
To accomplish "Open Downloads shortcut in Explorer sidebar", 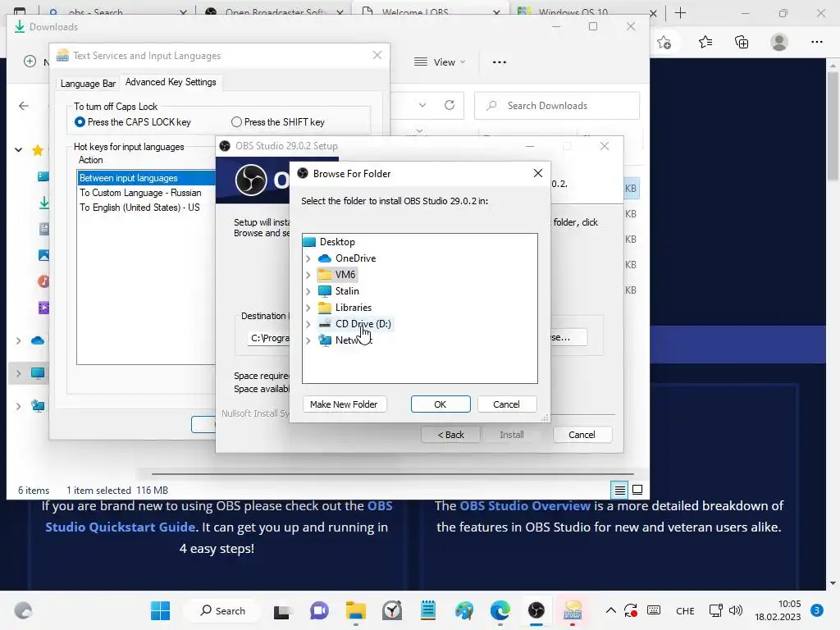I will coord(44,203).
